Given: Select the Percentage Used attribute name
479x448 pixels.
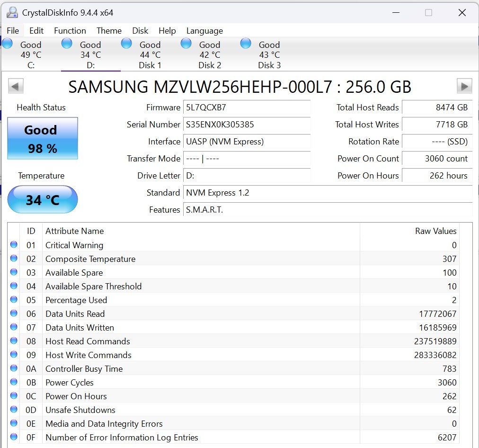Looking at the screenshot, I should [76, 300].
